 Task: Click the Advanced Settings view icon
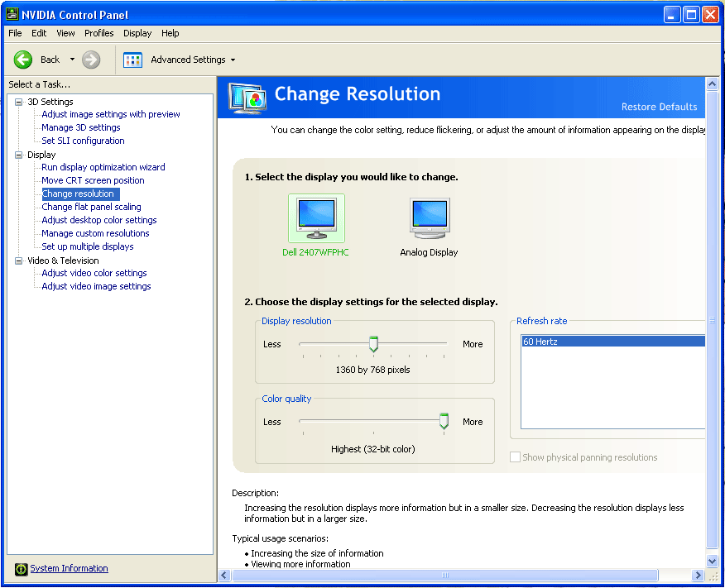click(x=132, y=60)
